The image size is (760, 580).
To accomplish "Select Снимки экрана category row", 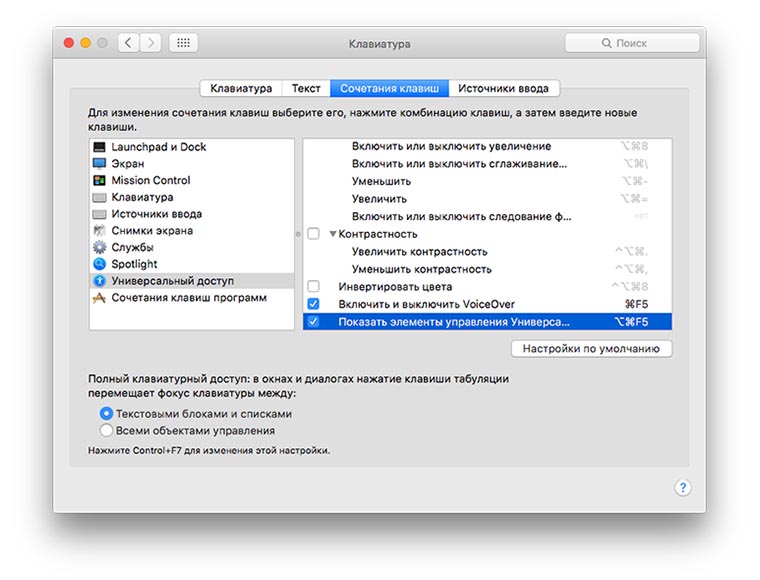I will 192,231.
